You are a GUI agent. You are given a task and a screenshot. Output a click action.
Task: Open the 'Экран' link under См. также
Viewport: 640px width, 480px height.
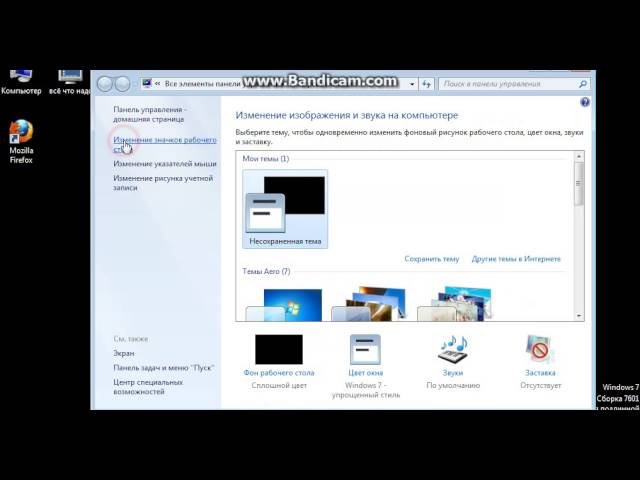(124, 353)
